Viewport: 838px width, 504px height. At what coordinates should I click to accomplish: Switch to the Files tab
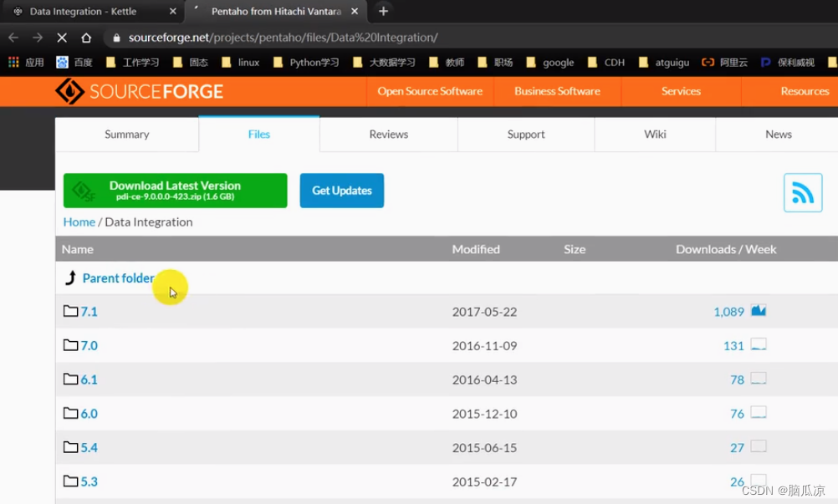(259, 135)
